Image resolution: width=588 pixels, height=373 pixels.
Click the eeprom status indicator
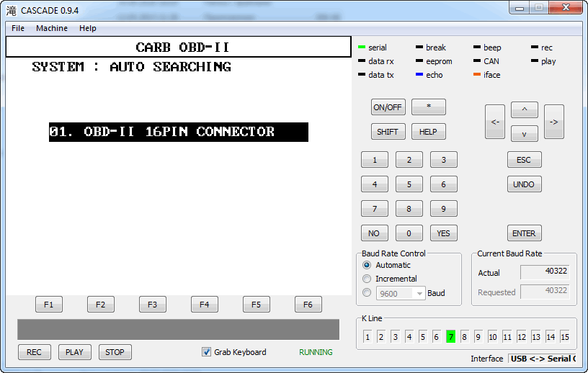tap(419, 60)
